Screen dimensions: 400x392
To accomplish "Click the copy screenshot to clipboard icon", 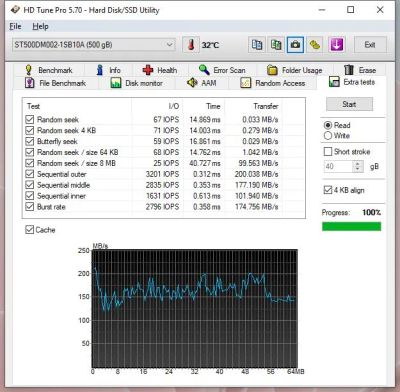I will pyautogui.click(x=276, y=45).
